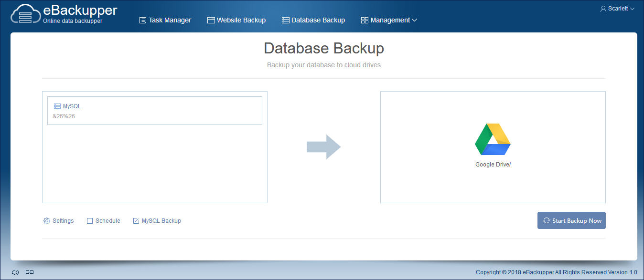Click the Database Backup server icon
Screen dimensions: 644x280
[x=285, y=20]
